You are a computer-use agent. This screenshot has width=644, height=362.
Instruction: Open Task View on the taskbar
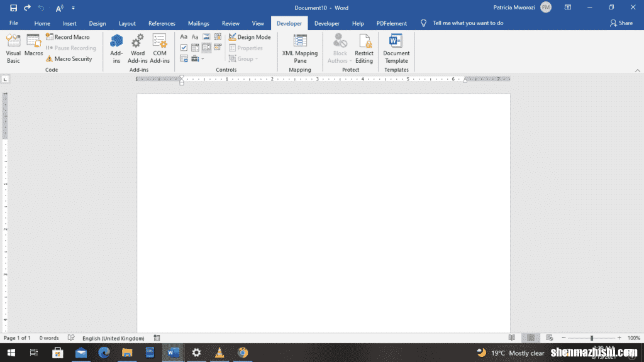[x=34, y=353]
